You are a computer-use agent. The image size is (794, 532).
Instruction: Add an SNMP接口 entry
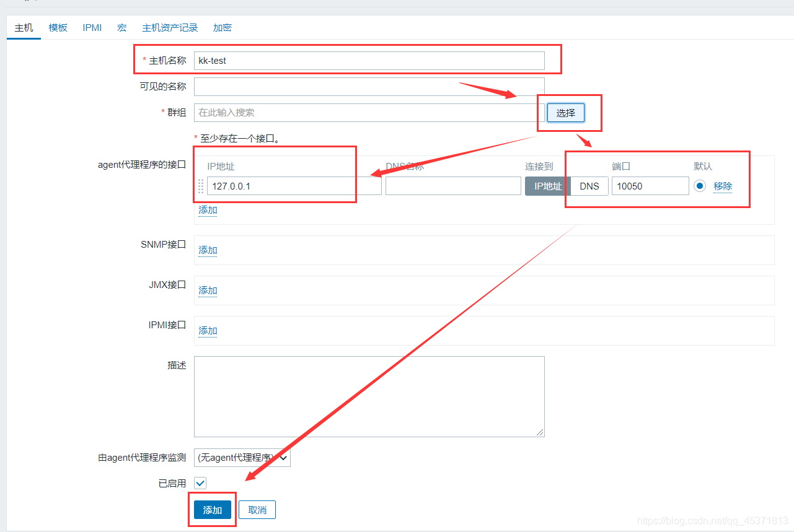point(208,250)
